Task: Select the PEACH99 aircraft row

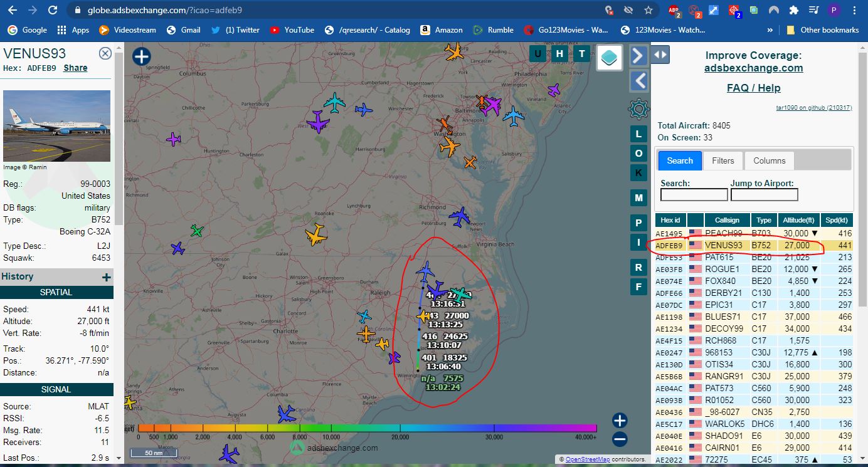Action: (755, 233)
